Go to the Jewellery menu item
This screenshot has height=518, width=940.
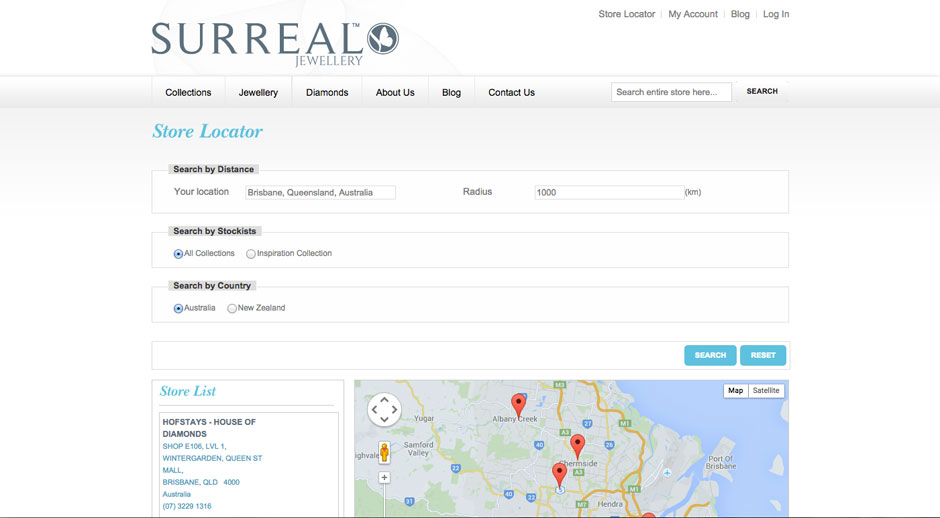tap(258, 92)
